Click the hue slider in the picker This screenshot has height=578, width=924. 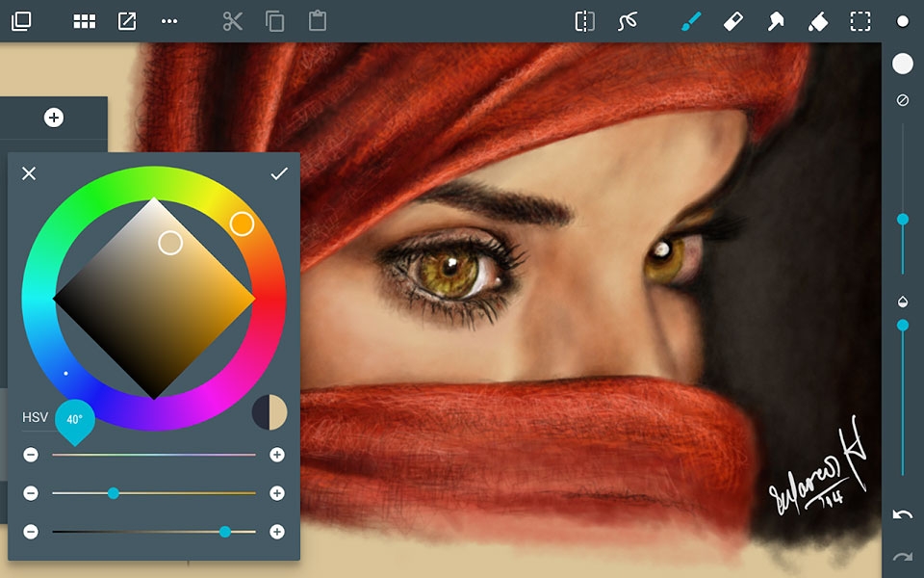coord(154,454)
